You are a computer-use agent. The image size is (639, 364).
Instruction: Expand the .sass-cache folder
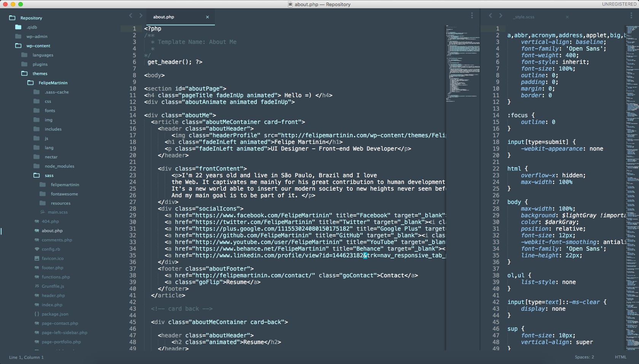pyautogui.click(x=37, y=92)
